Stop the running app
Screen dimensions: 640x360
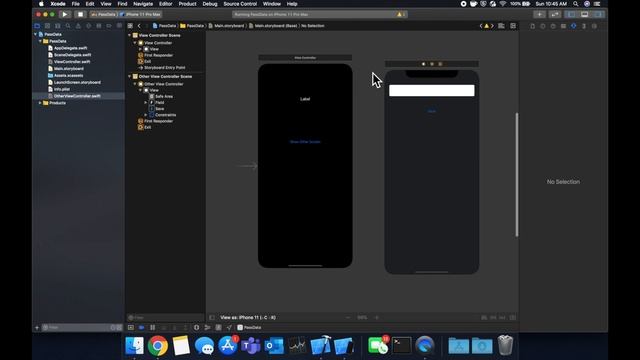pyautogui.click(x=80, y=14)
